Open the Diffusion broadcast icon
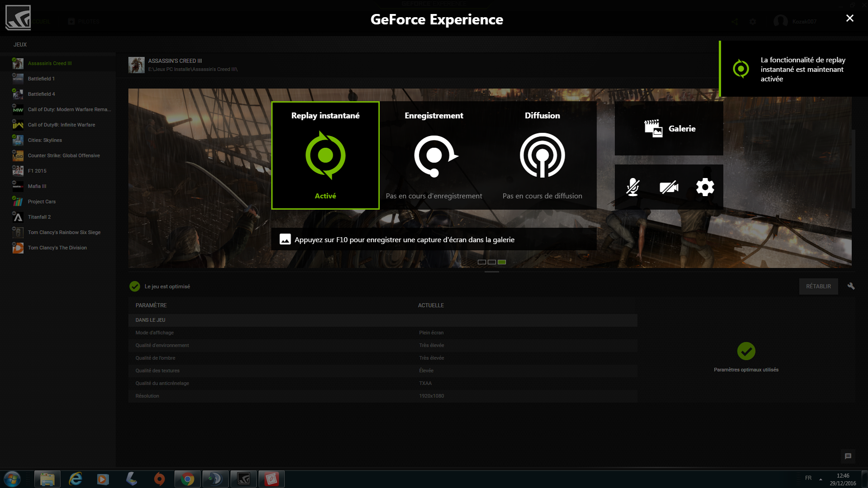 click(x=542, y=155)
